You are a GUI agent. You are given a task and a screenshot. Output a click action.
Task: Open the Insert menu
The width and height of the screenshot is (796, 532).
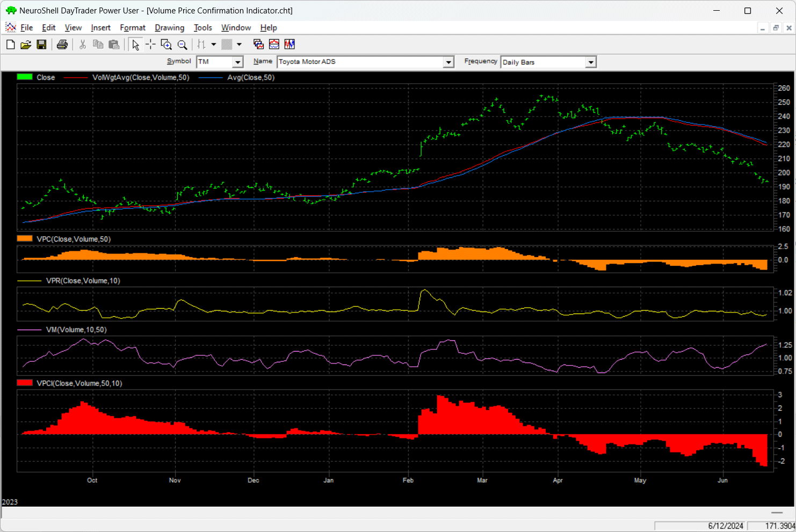pyautogui.click(x=100, y=28)
